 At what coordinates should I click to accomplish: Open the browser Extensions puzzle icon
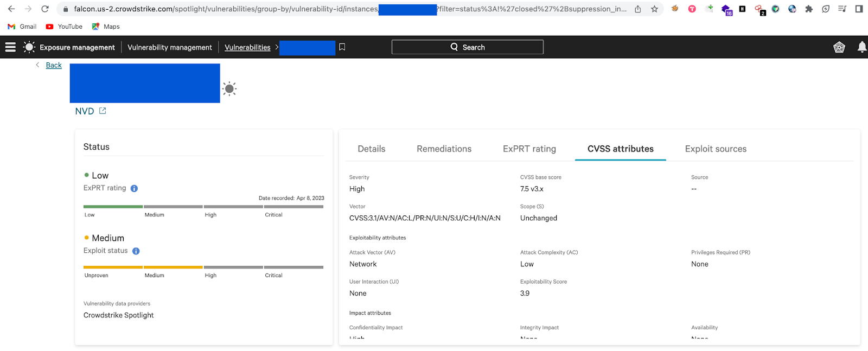coord(809,9)
